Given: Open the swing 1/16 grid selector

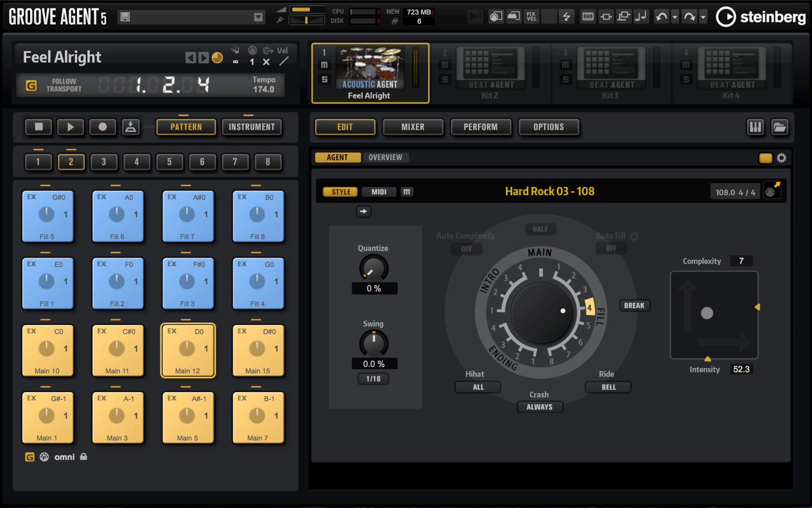Looking at the screenshot, I should tap(373, 379).
